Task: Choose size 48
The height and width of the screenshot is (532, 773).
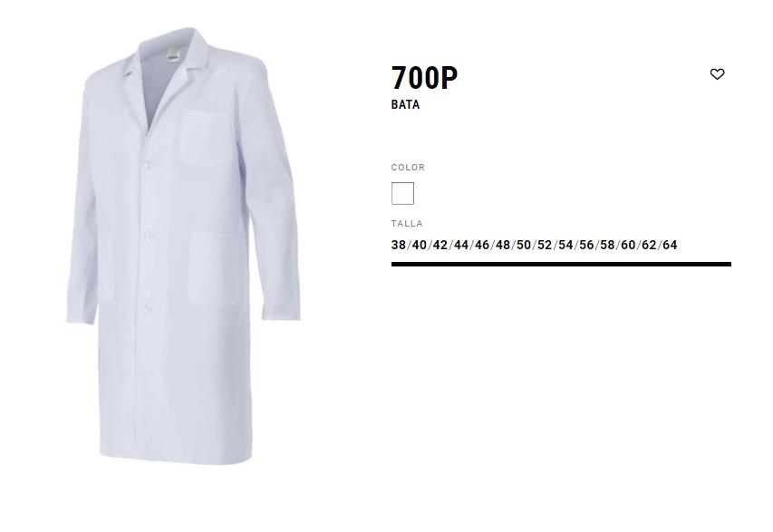Action: [503, 245]
